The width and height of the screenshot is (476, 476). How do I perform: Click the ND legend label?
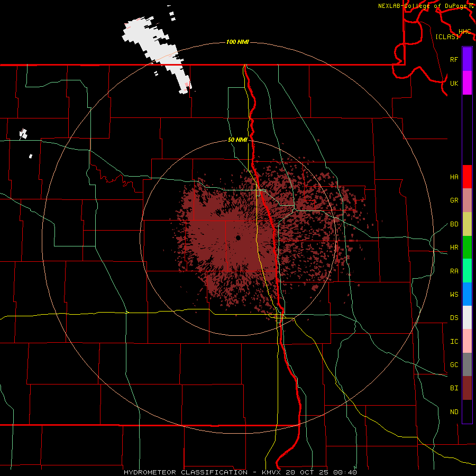pyautogui.click(x=454, y=411)
